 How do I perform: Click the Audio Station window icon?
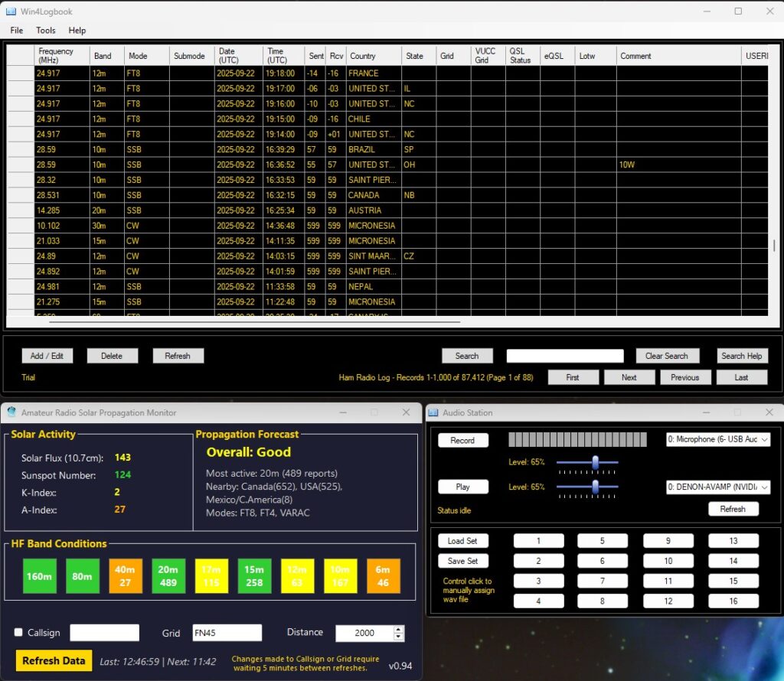(x=433, y=412)
